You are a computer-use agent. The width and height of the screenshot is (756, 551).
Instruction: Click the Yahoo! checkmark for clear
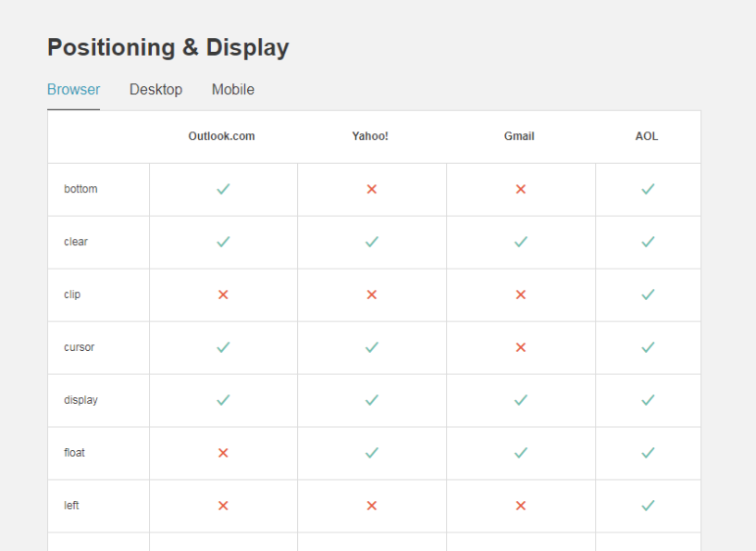click(x=372, y=242)
